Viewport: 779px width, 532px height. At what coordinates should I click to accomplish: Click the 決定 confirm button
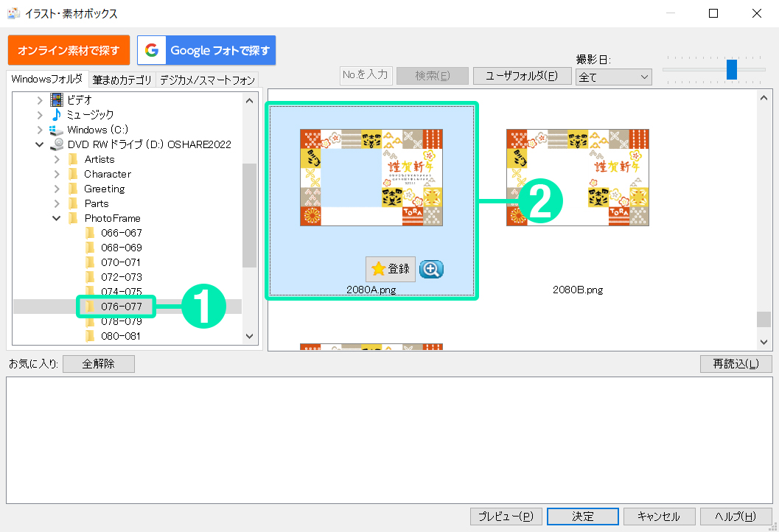pyautogui.click(x=582, y=517)
